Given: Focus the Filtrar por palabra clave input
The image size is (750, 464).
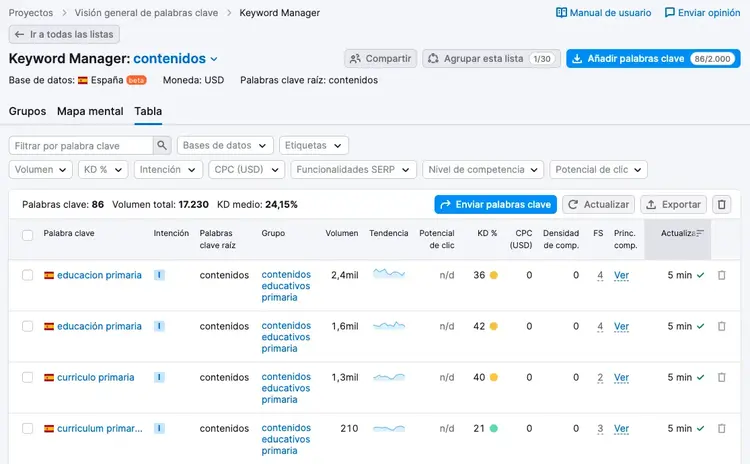Looking at the screenshot, I should (81, 145).
